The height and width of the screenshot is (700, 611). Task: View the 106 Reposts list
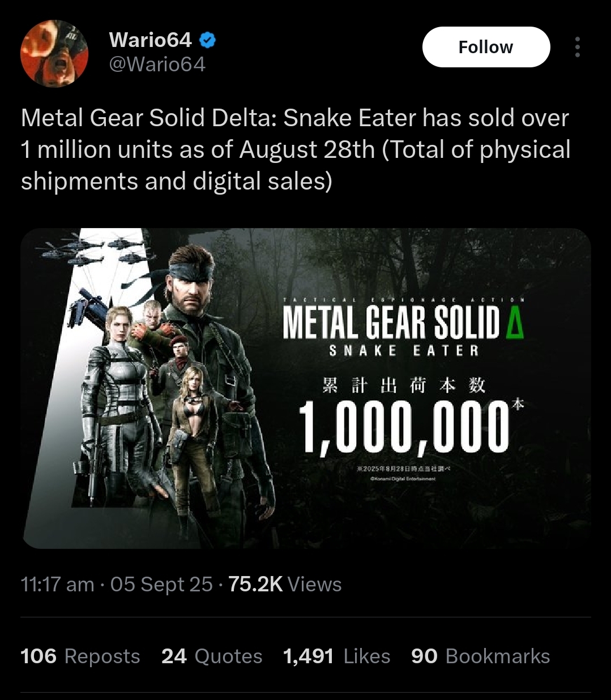coord(80,656)
